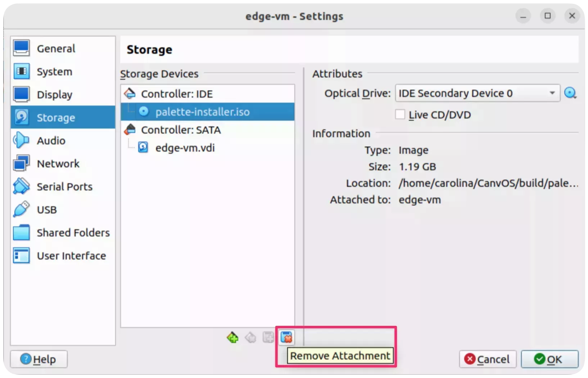The width and height of the screenshot is (588, 378).
Task: Open disk chooser magnifier beside Optical Drive
Action: pyautogui.click(x=570, y=93)
